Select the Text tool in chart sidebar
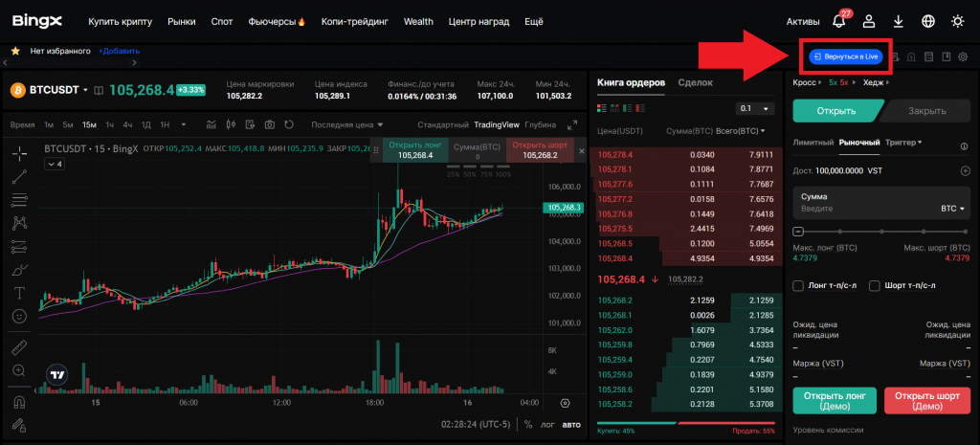This screenshot has width=980, height=445. pyautogui.click(x=19, y=293)
